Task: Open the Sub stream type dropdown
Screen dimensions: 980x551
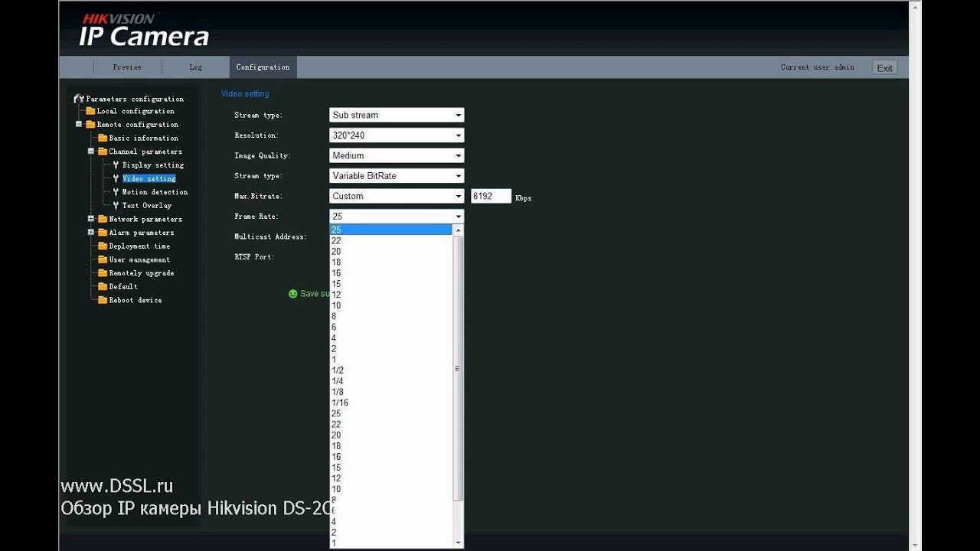Action: coord(397,115)
